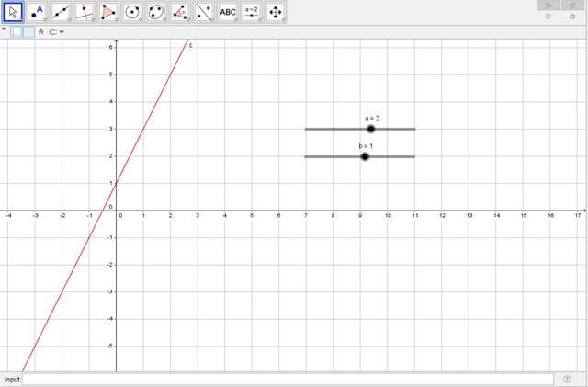Select the Point tool
The width and height of the screenshot is (588, 387).
(x=37, y=12)
